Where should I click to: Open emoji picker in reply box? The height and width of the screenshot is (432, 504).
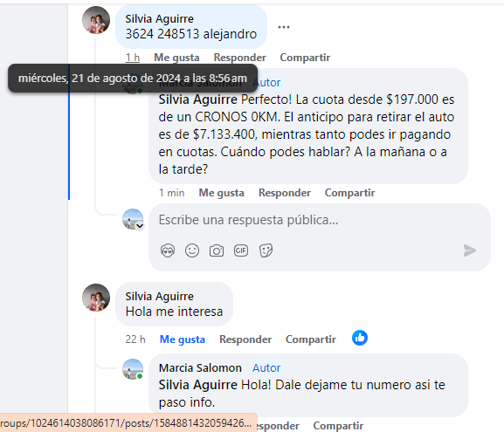[192, 250]
